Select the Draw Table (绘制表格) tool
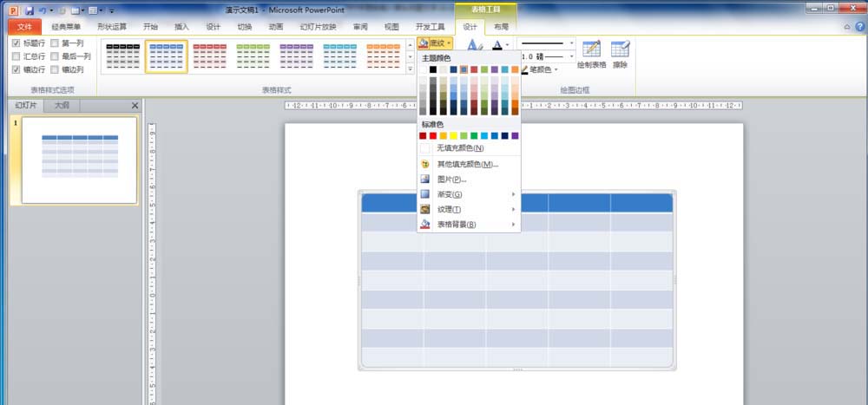This screenshot has height=405, width=868. click(x=591, y=54)
